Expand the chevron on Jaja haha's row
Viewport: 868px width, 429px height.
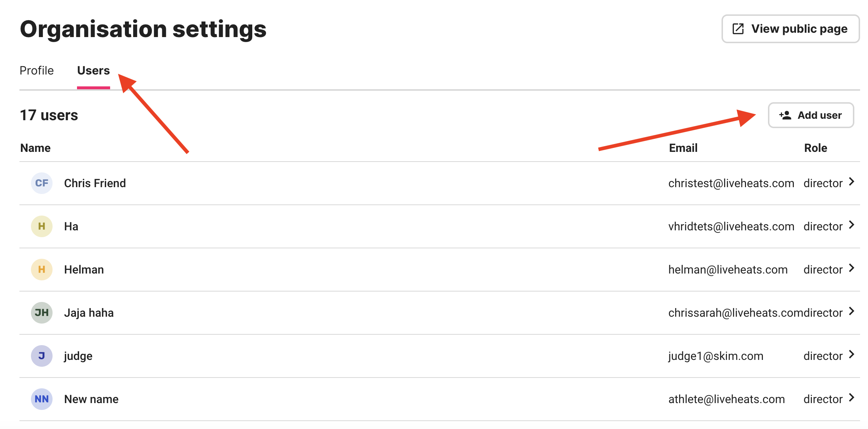click(x=851, y=311)
